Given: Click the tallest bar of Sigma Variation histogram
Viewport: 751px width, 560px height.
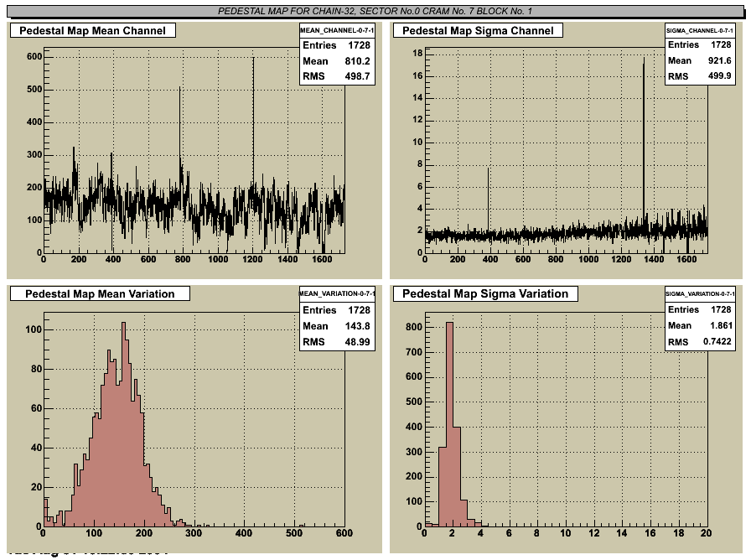Looking at the screenshot, I should coord(449,424).
